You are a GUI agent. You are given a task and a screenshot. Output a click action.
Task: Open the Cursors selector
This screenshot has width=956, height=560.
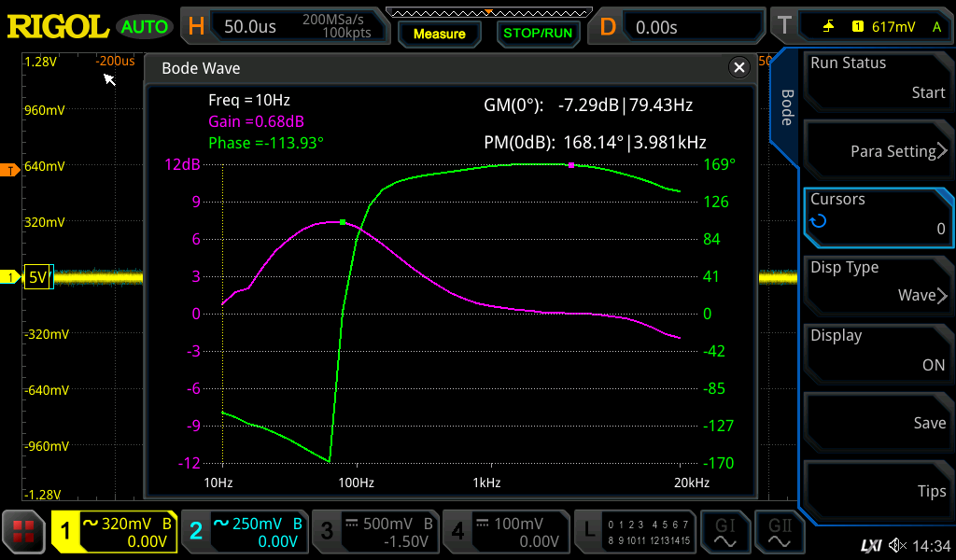[878, 217]
